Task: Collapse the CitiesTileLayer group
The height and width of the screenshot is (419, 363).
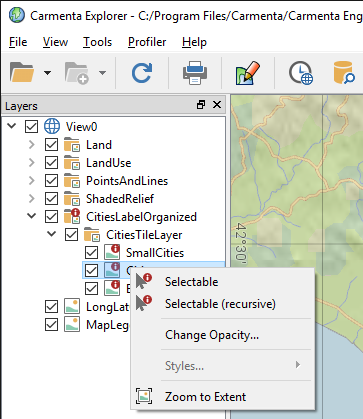Action: (x=52, y=234)
